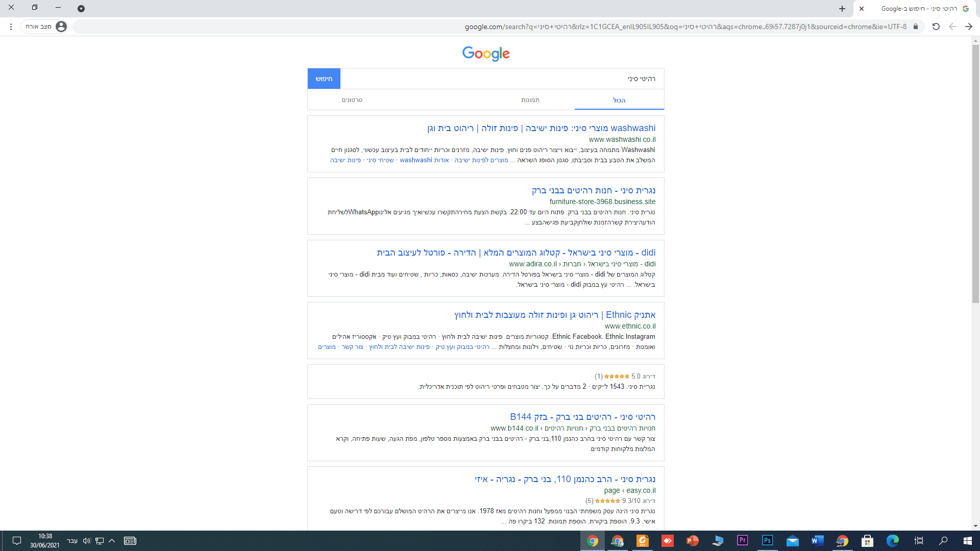Open Chrome's three-dot menu
Image resolution: width=980 pixels, height=551 pixels.
tap(11, 27)
